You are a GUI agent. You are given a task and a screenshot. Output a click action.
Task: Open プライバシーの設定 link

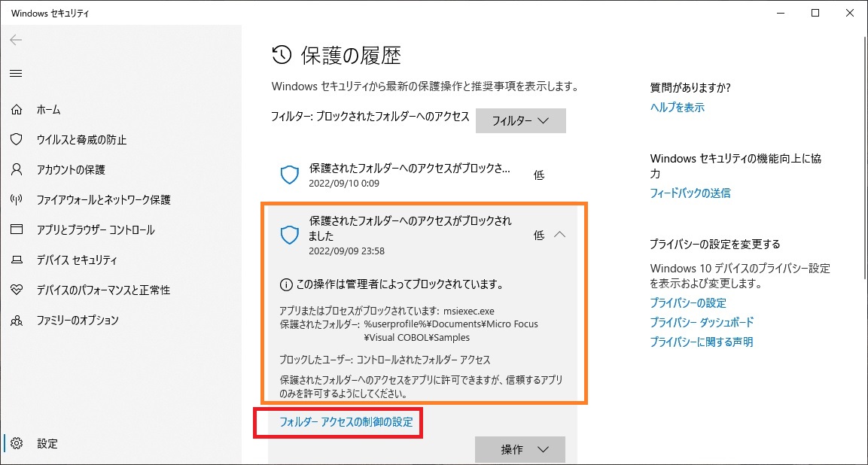(x=687, y=302)
